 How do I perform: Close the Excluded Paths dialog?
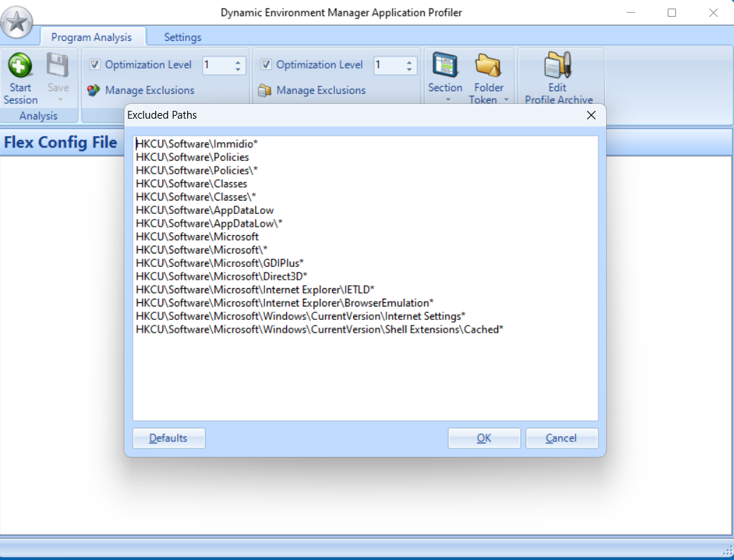pyautogui.click(x=591, y=115)
